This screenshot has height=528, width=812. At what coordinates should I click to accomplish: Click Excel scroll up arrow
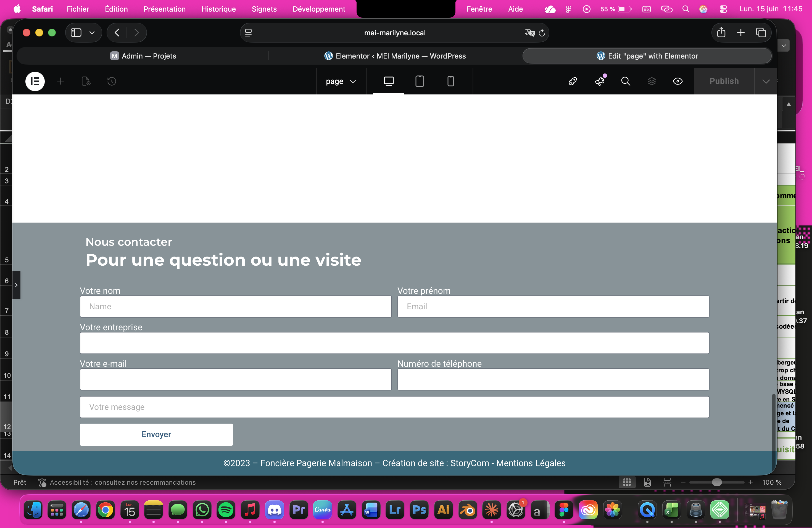pos(789,104)
